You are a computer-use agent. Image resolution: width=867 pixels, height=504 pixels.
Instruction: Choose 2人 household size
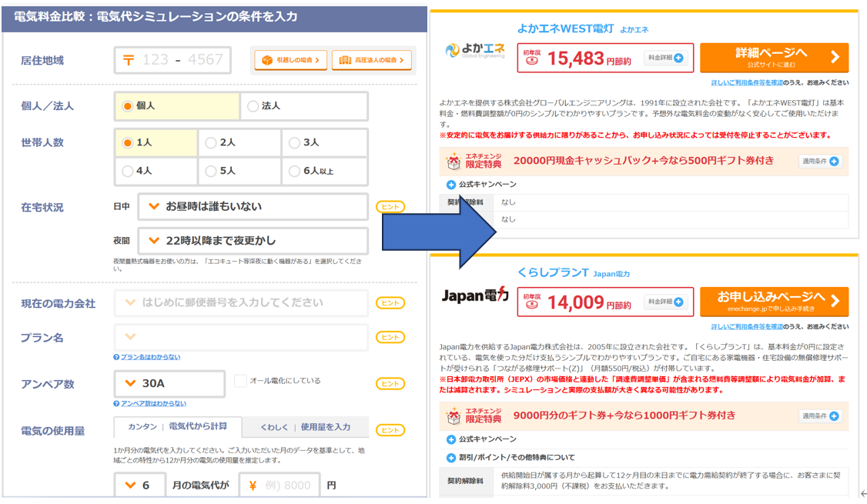(x=211, y=142)
